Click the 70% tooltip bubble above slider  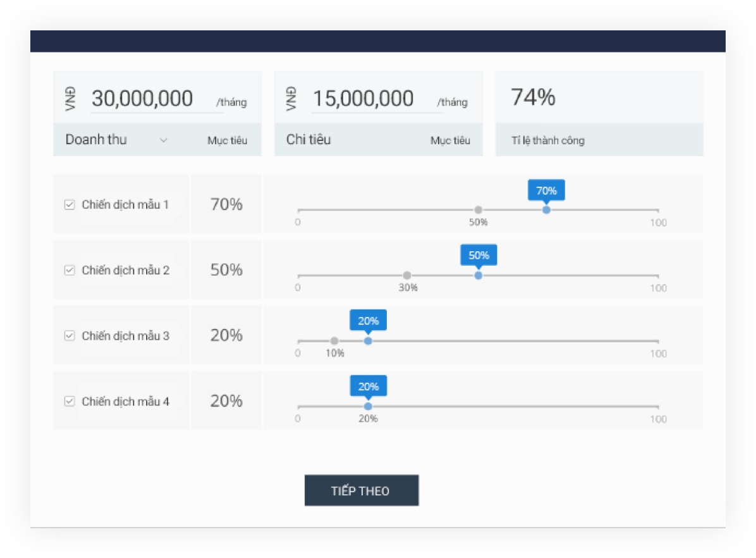click(x=546, y=190)
